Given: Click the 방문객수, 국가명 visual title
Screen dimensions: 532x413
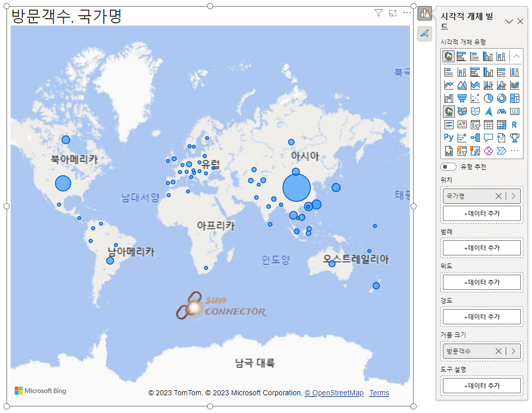Looking at the screenshot, I should 66,16.
